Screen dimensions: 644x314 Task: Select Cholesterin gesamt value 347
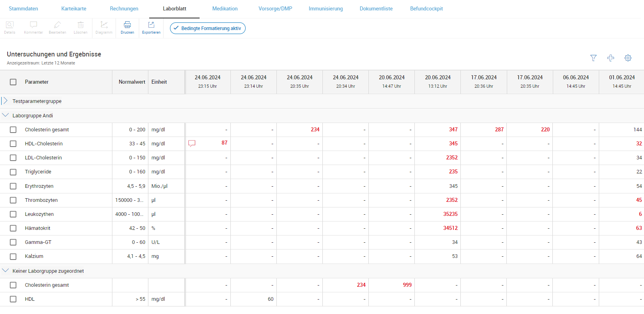(453, 130)
